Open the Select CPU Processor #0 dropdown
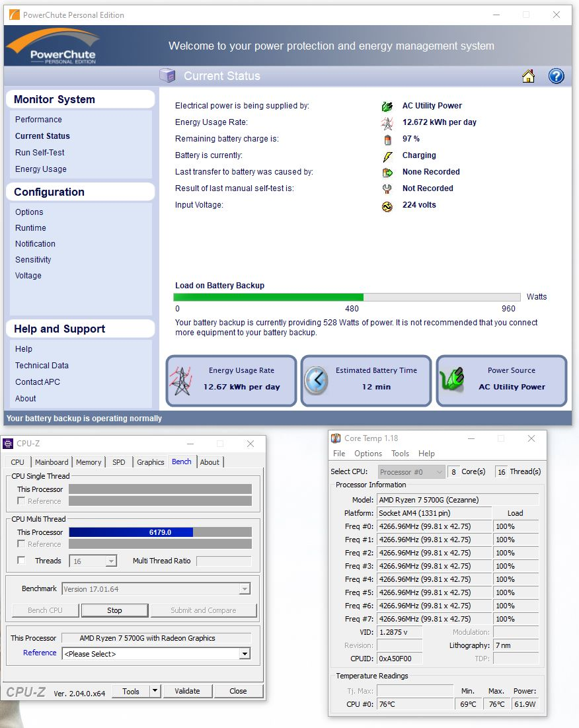The height and width of the screenshot is (728, 579). pyautogui.click(x=412, y=471)
